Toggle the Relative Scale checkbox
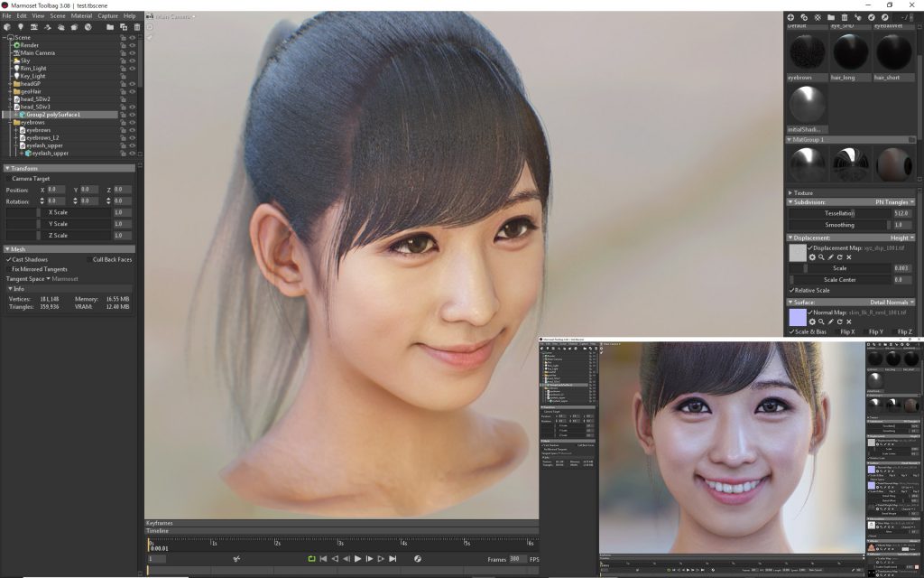 click(791, 291)
